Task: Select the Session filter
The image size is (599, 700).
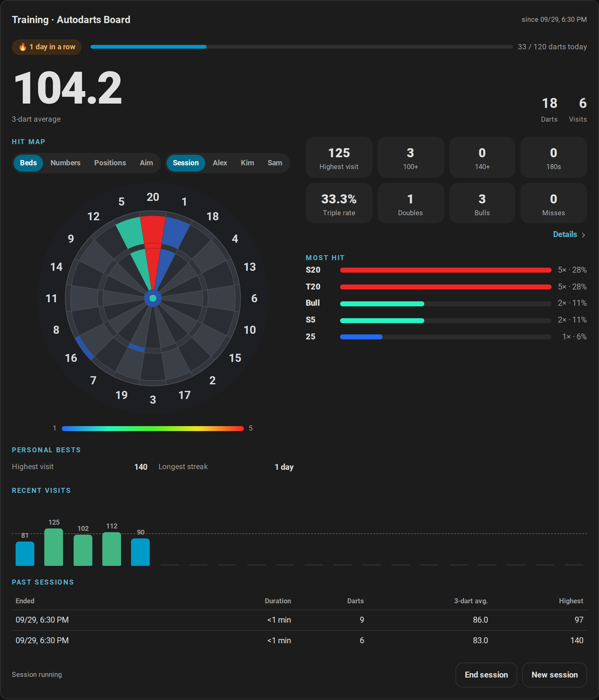Action: coord(186,163)
